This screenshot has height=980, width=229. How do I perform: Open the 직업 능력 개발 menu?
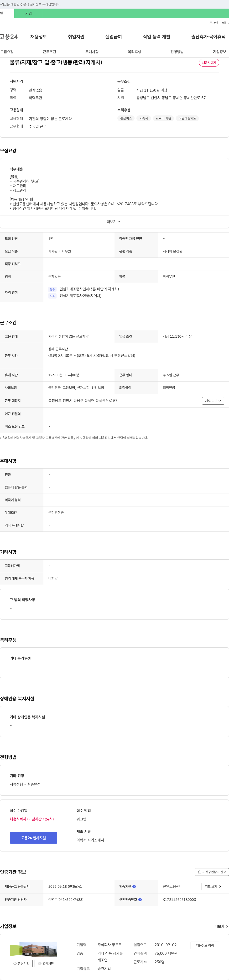coord(156,36)
